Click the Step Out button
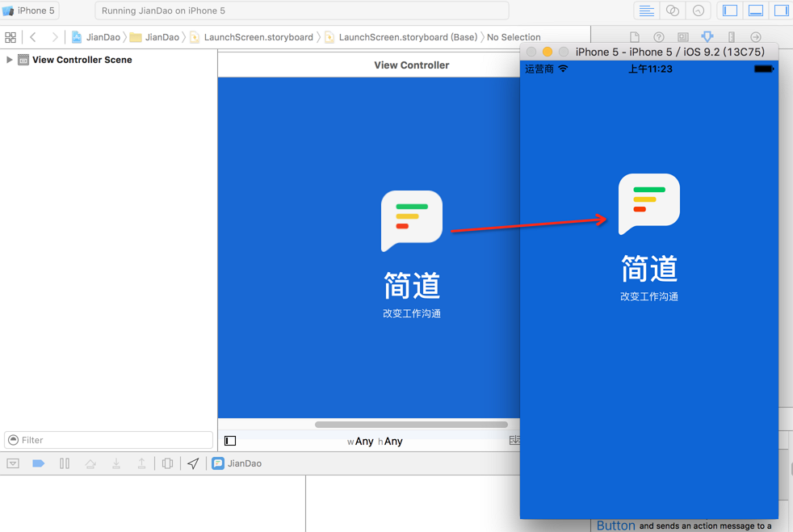 pos(141,463)
